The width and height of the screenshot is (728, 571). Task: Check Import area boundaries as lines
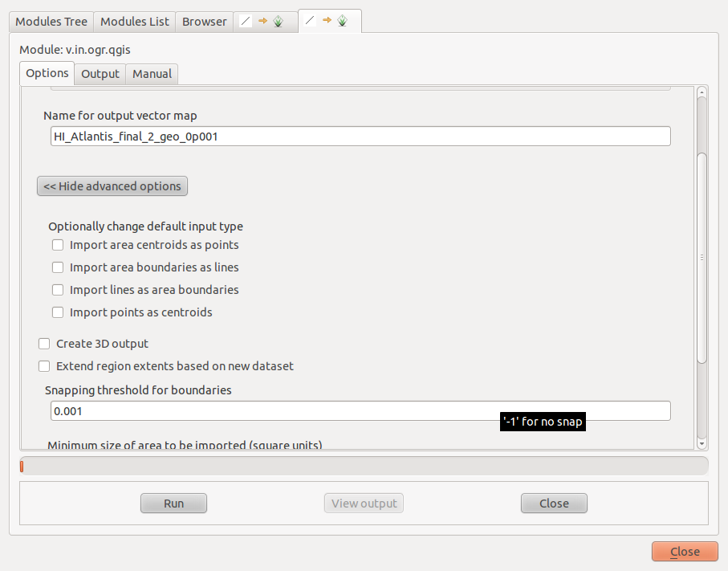[58, 267]
